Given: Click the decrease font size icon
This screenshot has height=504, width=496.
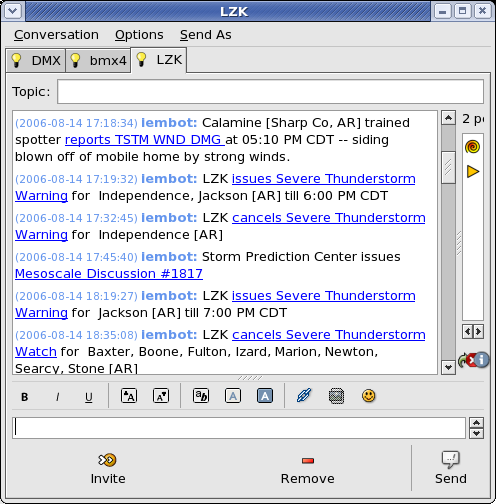Looking at the screenshot, I should pos(161,396).
